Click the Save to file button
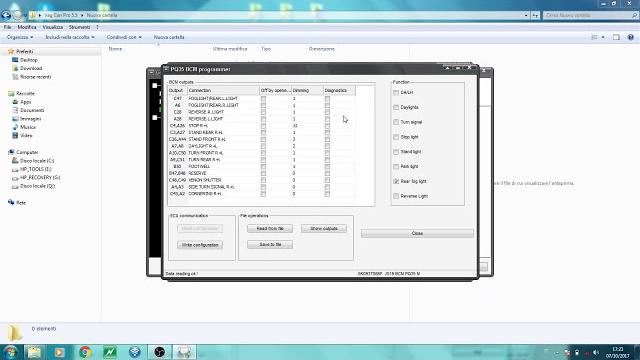640x360 pixels. point(270,244)
